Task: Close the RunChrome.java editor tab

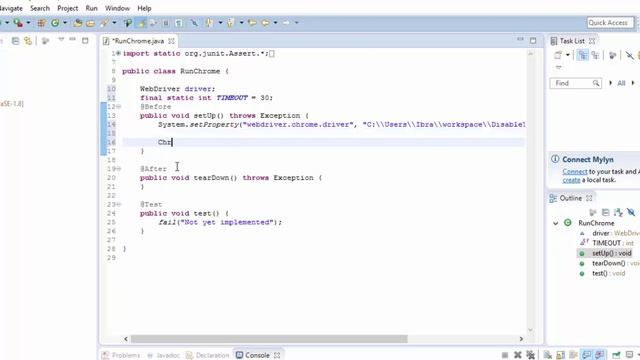Action: 171,41
